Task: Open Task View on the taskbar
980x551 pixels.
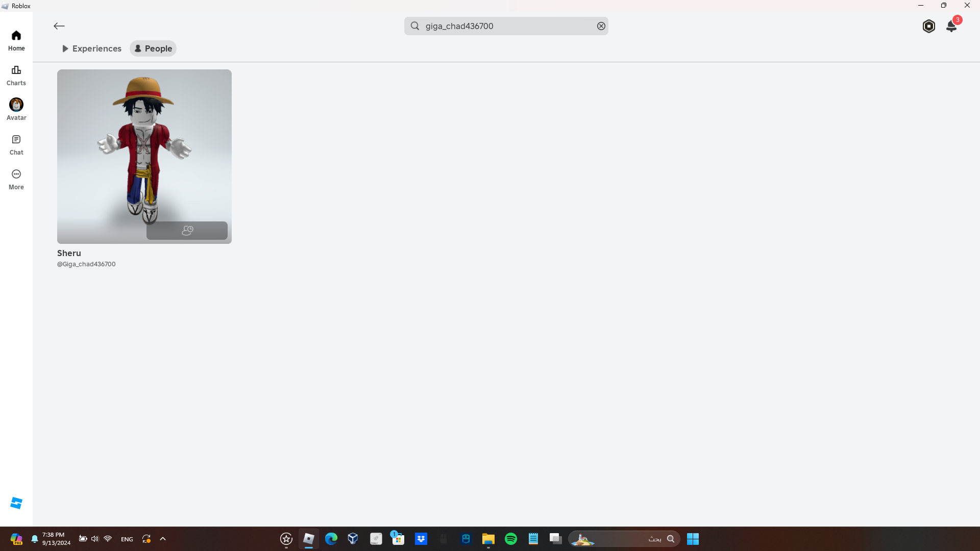Action: [556, 539]
